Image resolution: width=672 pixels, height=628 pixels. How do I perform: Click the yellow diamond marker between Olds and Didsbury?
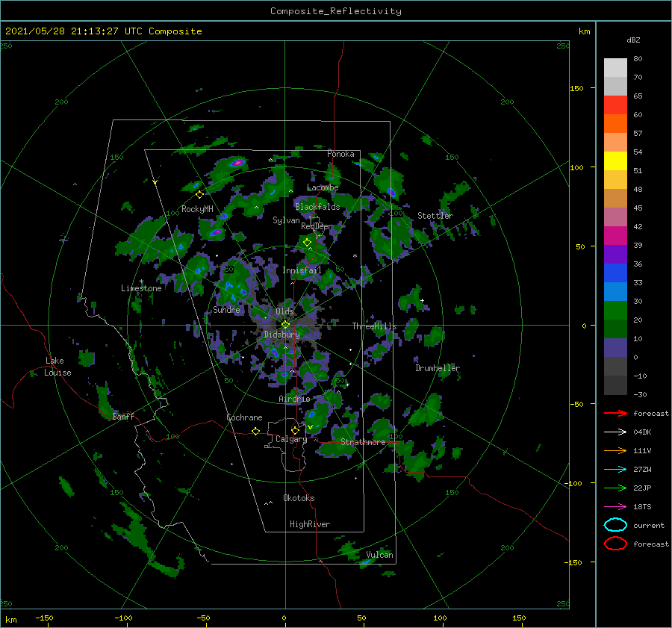coord(285,325)
